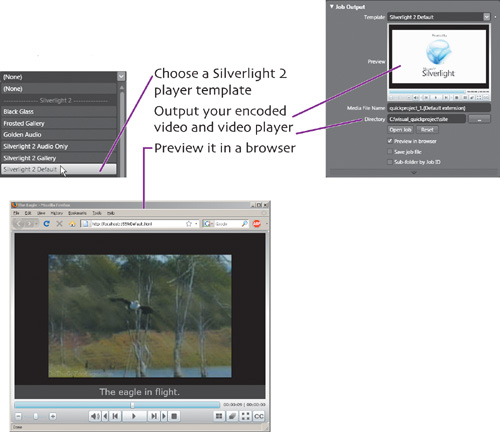Browse for directory with the ellipsis button

(x=479, y=119)
